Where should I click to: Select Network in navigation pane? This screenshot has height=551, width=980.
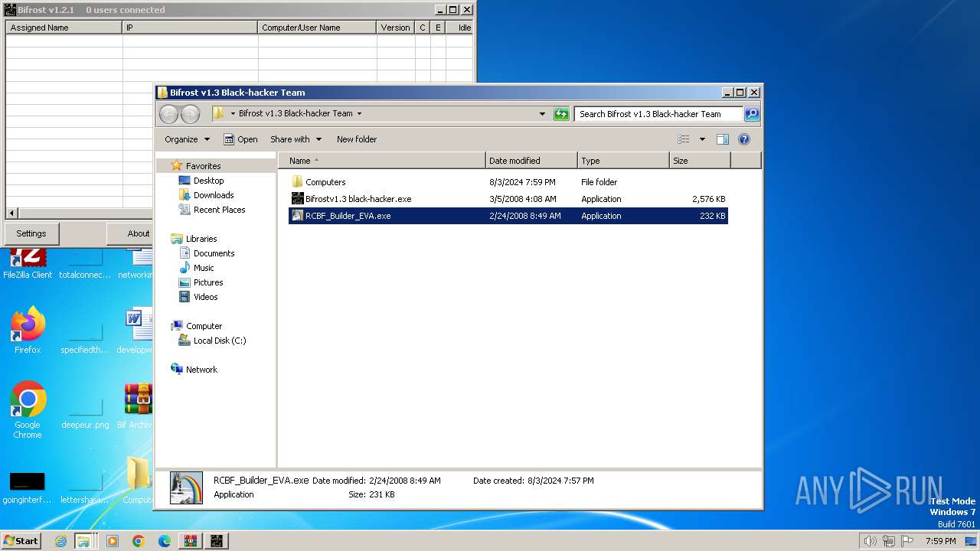coord(201,370)
